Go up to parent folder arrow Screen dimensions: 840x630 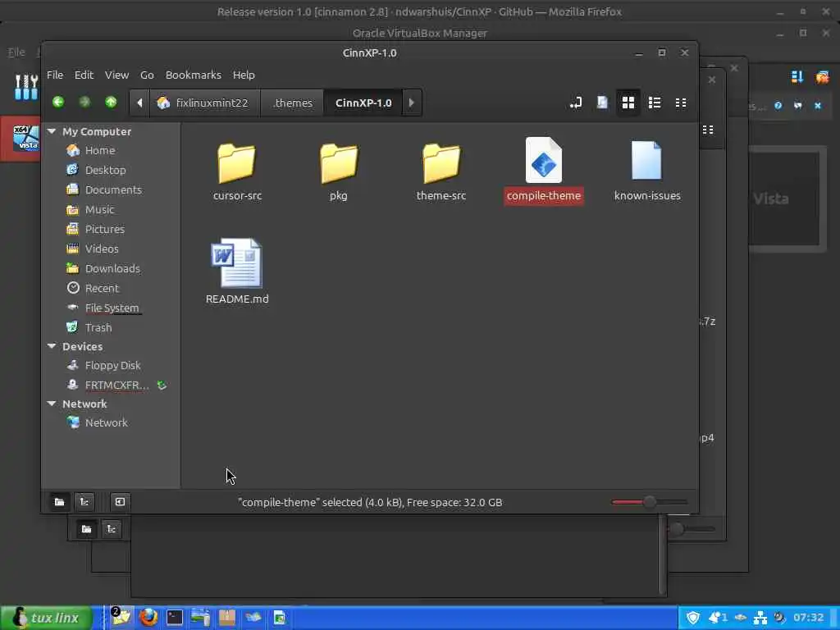pyautogui.click(x=111, y=103)
